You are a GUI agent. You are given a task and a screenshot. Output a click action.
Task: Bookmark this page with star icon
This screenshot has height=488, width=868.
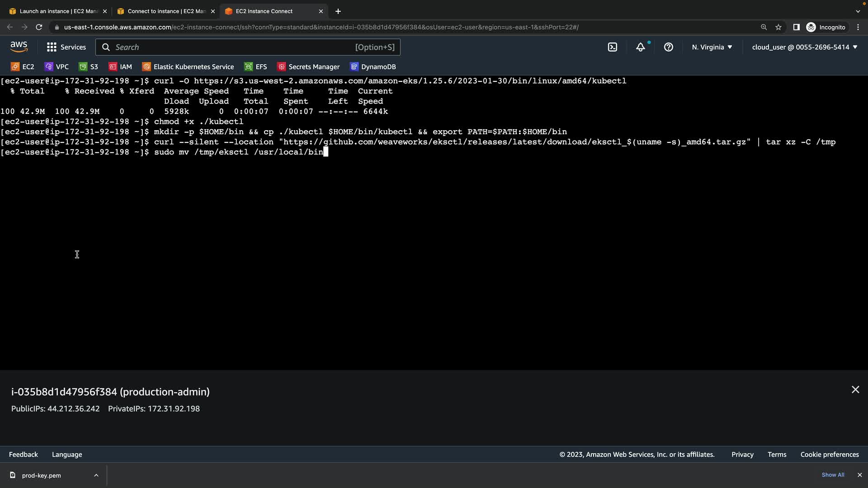click(778, 27)
